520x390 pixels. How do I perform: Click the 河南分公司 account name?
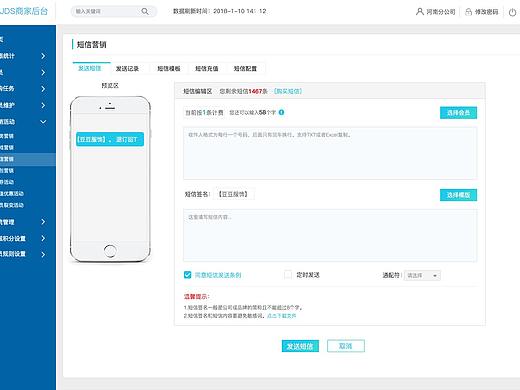point(441,12)
